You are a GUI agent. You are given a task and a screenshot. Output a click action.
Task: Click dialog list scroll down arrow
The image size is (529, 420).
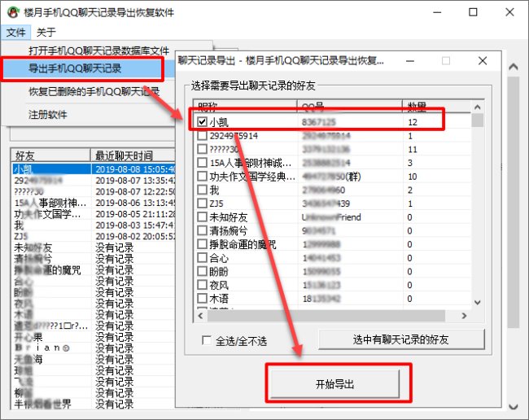(478, 302)
